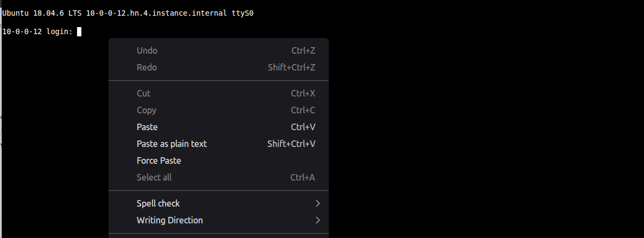Choose Paste as plain text

tap(171, 144)
